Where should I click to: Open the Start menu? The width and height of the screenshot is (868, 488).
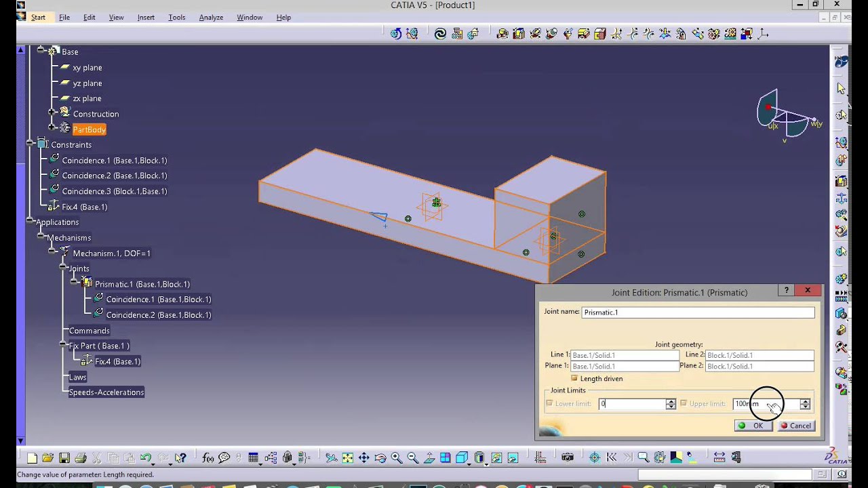[38, 18]
